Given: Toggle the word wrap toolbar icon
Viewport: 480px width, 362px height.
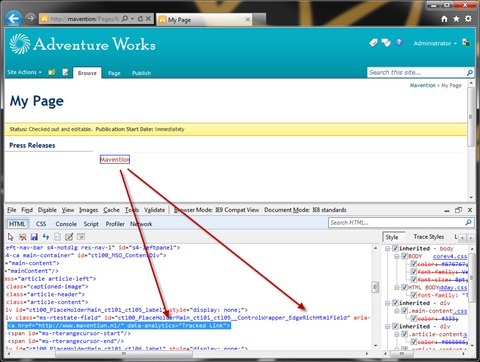Looking at the screenshot, I should tap(81, 237).
